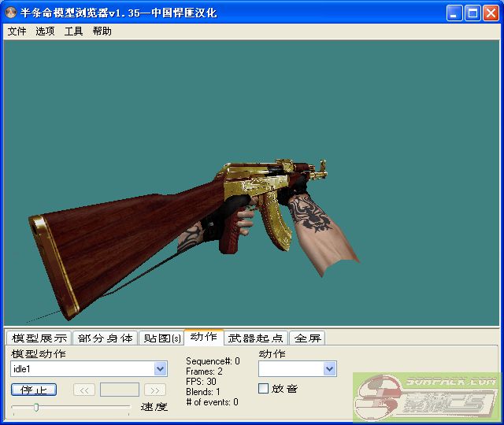Switch to the 贴图(s) tab

[x=161, y=338]
